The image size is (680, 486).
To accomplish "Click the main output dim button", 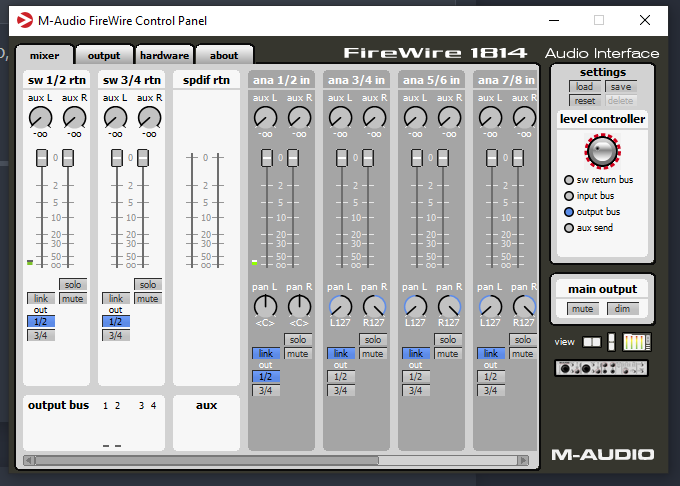I will 622,309.
